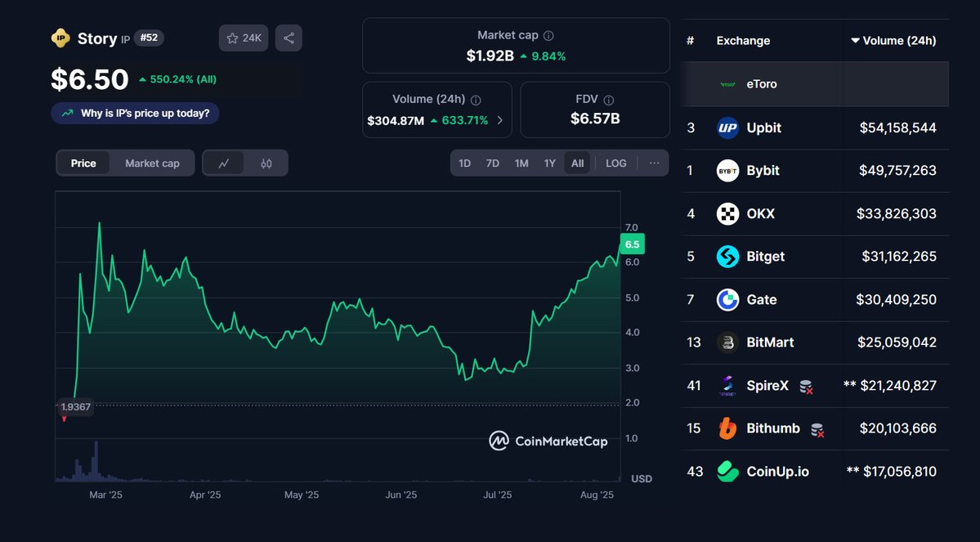Click the CoinUp.io exchange logo
This screenshot has width=980, height=542.
tap(727, 472)
